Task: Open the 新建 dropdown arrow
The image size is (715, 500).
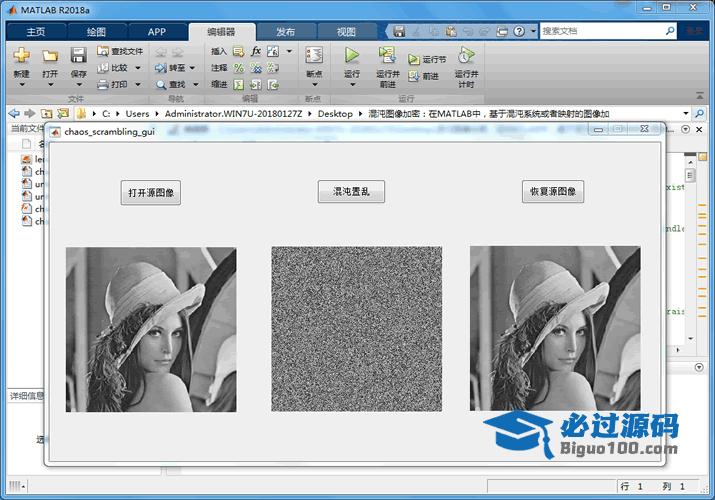Action: pos(21,84)
